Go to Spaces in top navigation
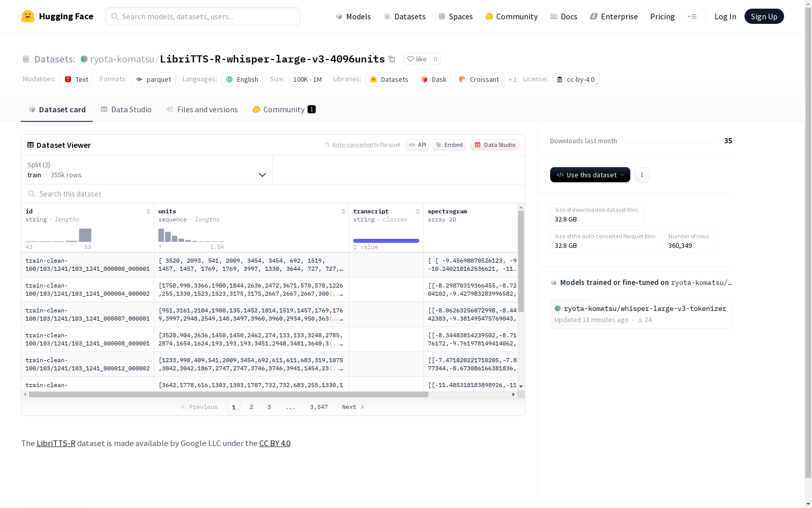This screenshot has width=812, height=508. coord(456,16)
